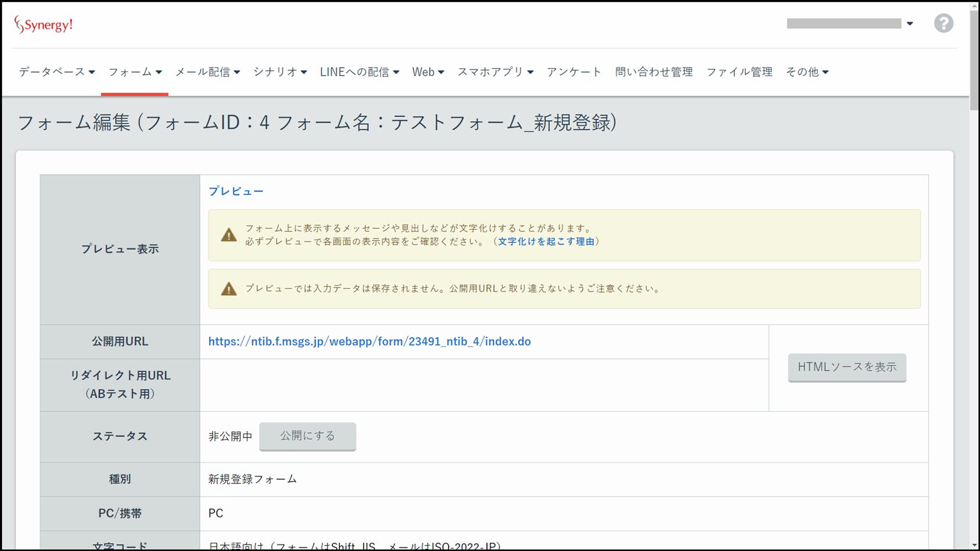Expand the フォーム menu
This screenshot has width=980, height=551.
click(x=135, y=72)
